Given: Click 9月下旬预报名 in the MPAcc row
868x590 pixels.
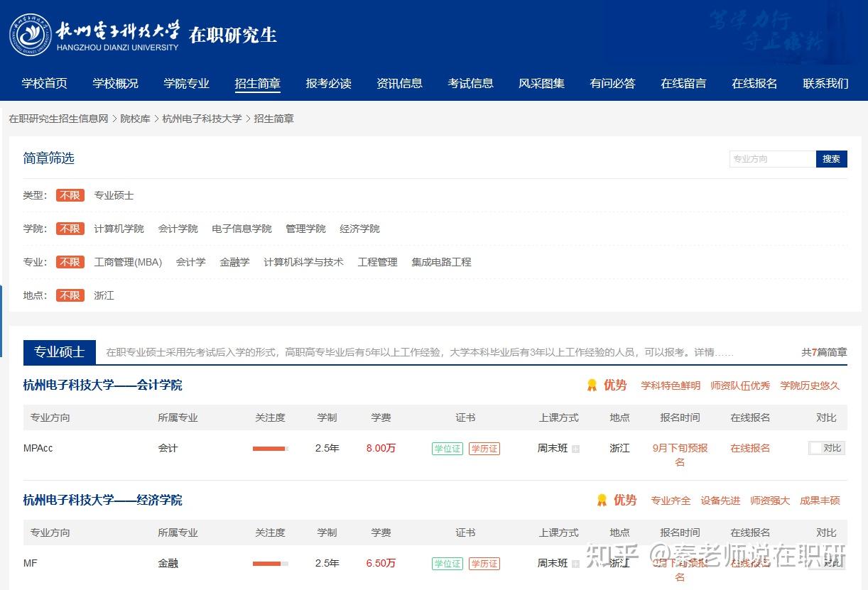Looking at the screenshot, I should (680, 455).
